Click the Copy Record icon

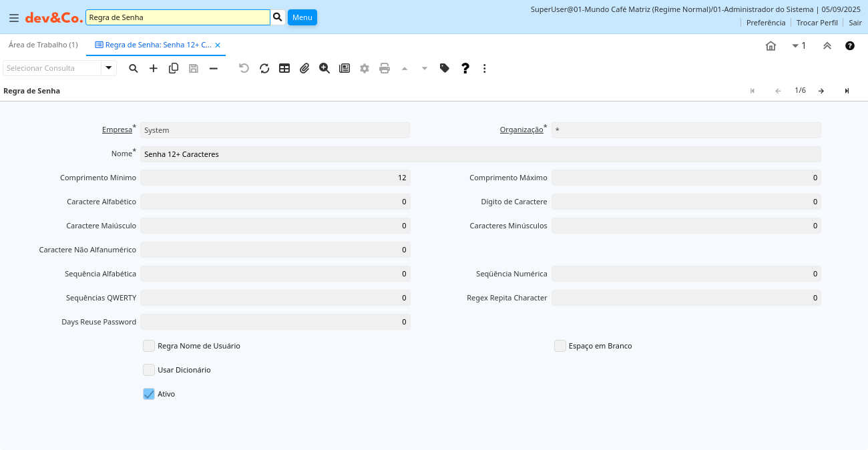point(174,68)
